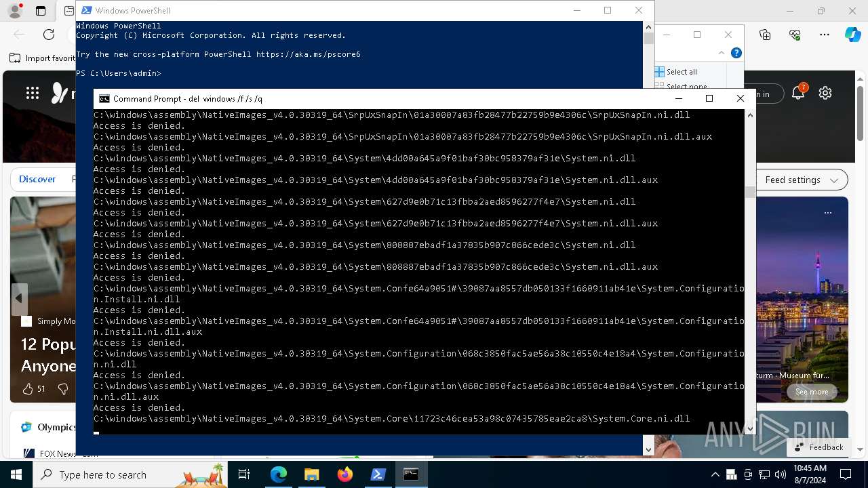Click thumbs-down icon on news card
This screenshot has width=868, height=488.
coord(63,389)
